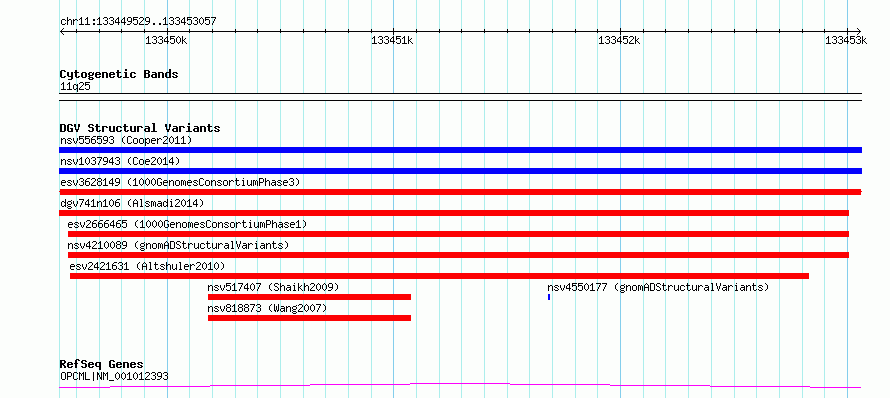Select the red esv2421631 variant bar
The width and height of the screenshot is (890, 398).
tap(439, 276)
